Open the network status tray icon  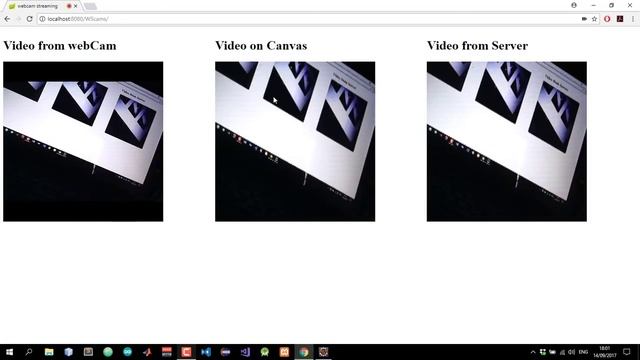tap(562, 352)
